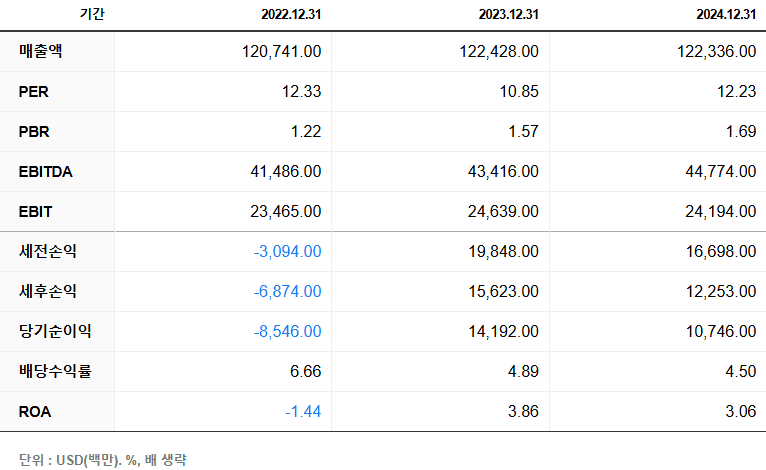Viewport: 766px width, 470px height.
Task: Click the ROA row label
Action: 35,411
